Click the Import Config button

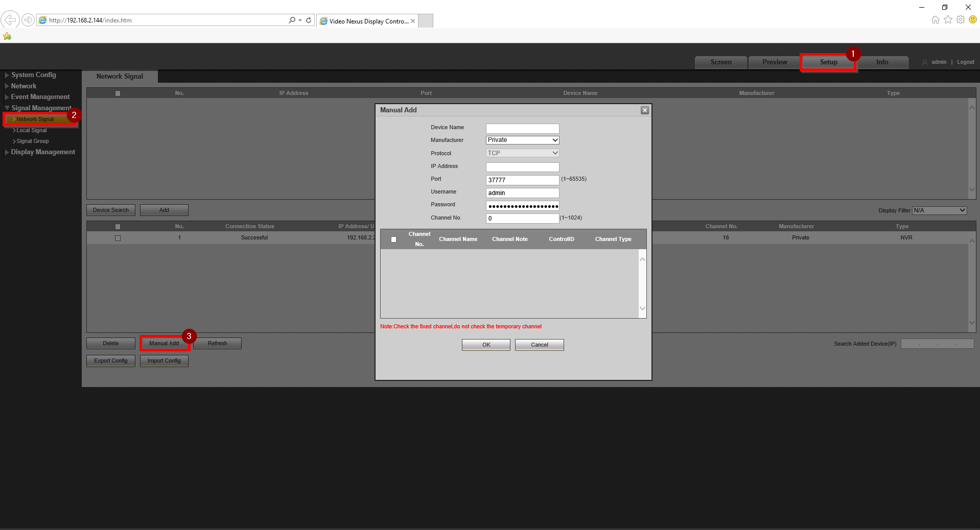pos(164,361)
